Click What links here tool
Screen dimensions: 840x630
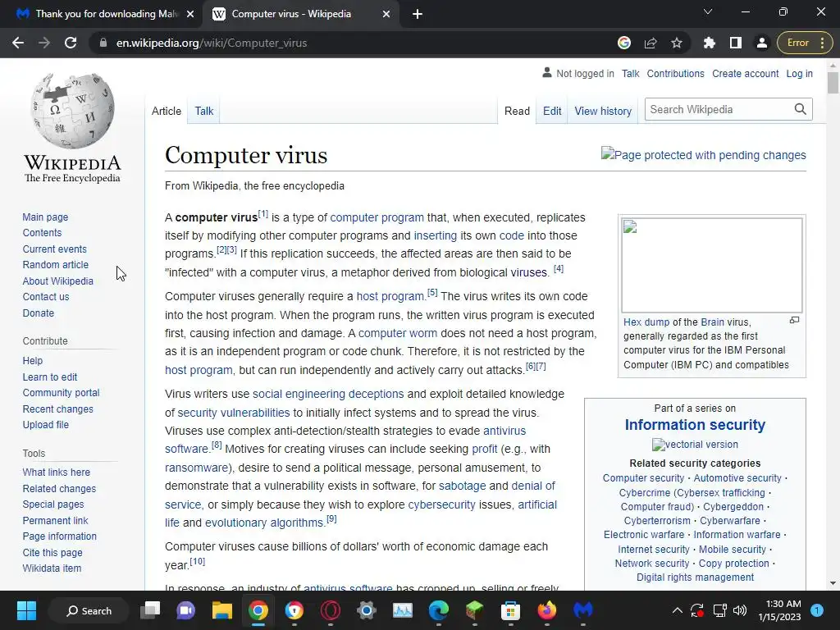57,472
